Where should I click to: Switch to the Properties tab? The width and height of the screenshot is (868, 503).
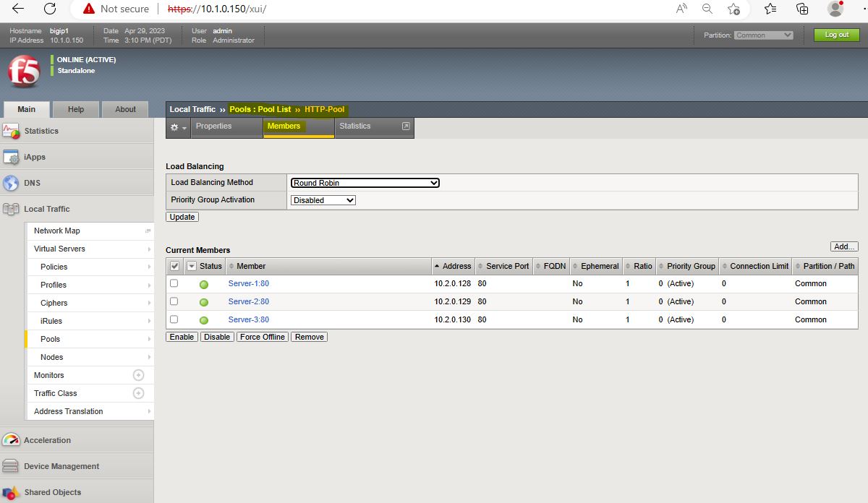(213, 126)
